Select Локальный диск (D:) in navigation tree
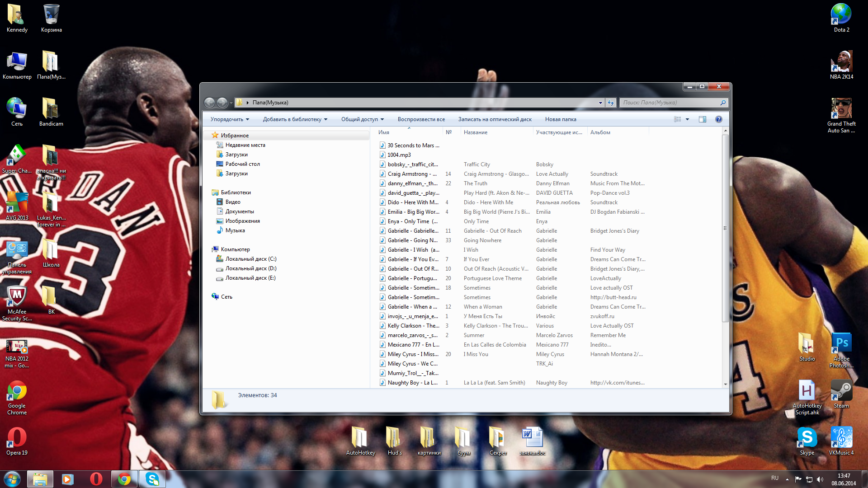This screenshot has width=868, height=488. point(250,268)
